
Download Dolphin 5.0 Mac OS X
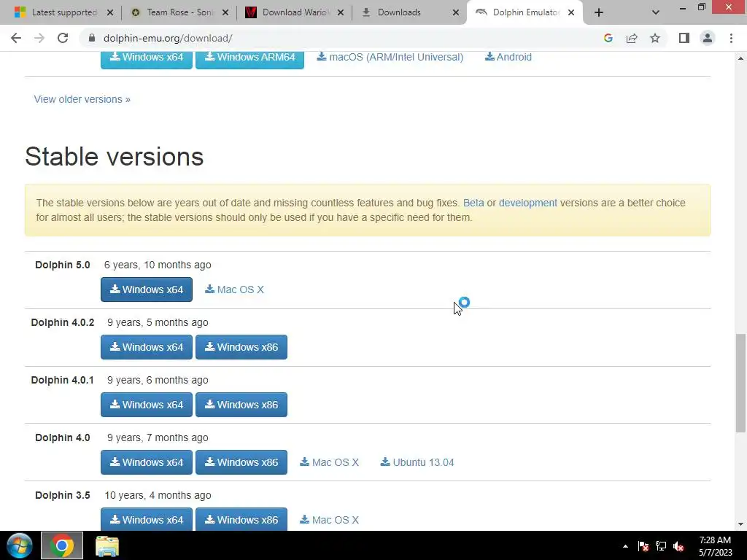234,289
